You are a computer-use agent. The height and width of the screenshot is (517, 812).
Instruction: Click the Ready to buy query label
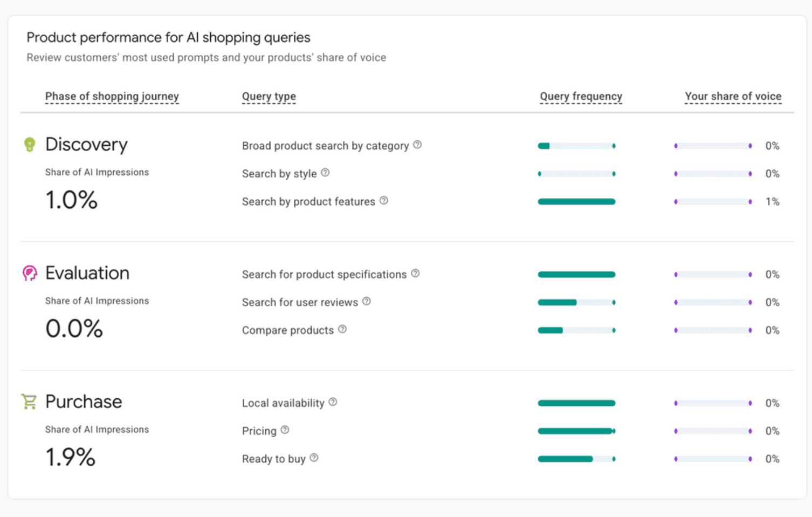(x=274, y=459)
